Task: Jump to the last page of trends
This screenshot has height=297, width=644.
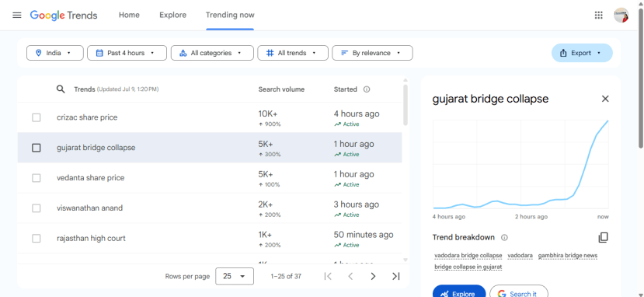Action: [395, 277]
